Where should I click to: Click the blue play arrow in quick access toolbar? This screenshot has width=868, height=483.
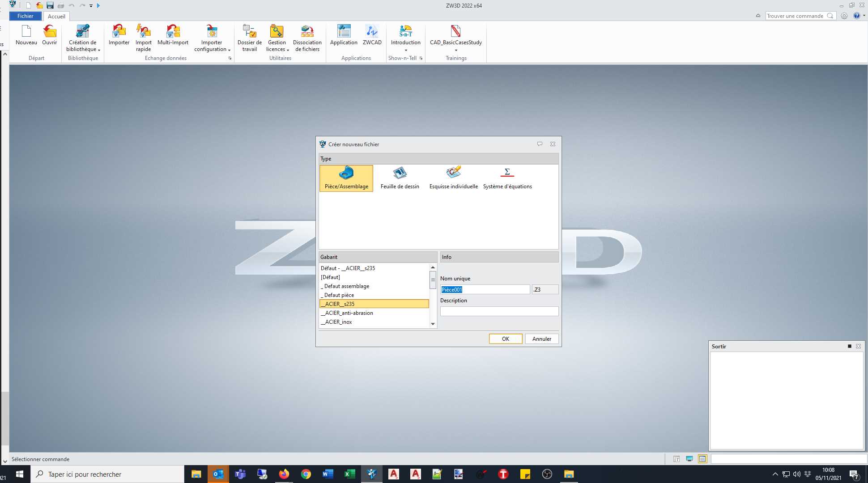tap(98, 5)
